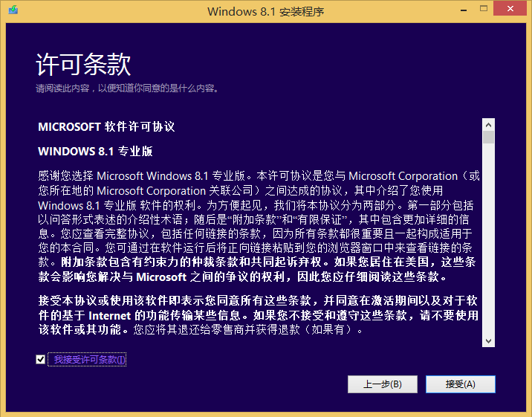
Task: Click the scrollbar down arrow
Action: coord(489,340)
